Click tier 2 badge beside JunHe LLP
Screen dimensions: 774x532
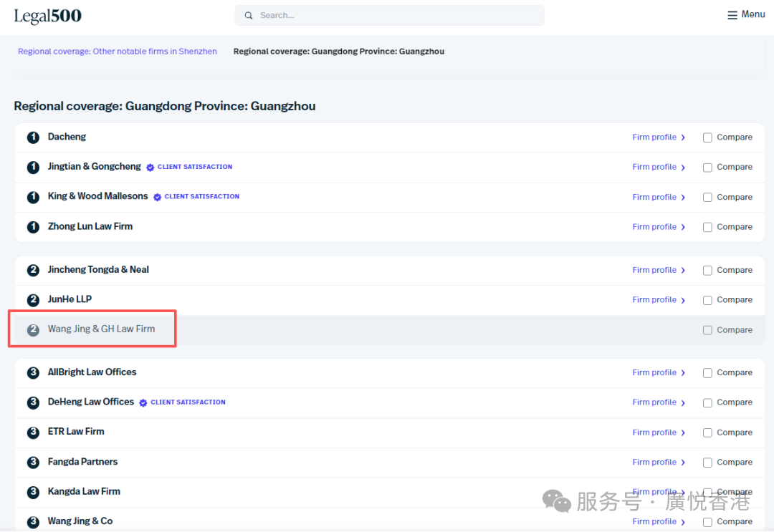pyautogui.click(x=33, y=300)
